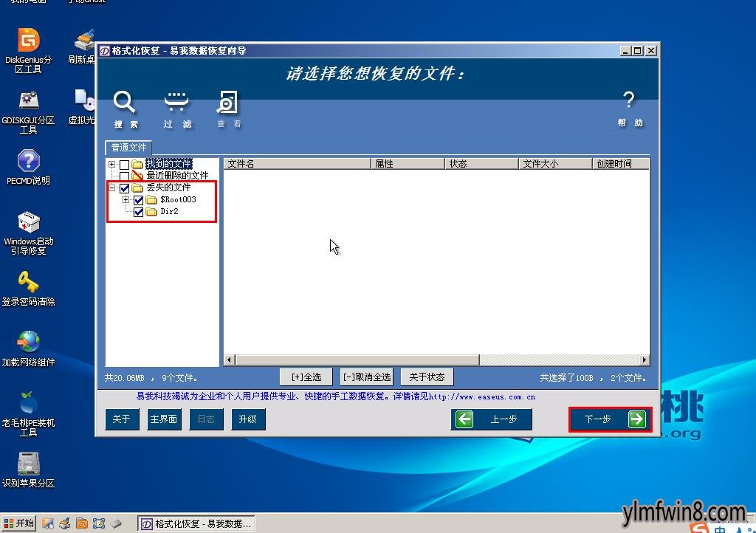
Task: Click the [+]全选 button
Action: tap(306, 376)
